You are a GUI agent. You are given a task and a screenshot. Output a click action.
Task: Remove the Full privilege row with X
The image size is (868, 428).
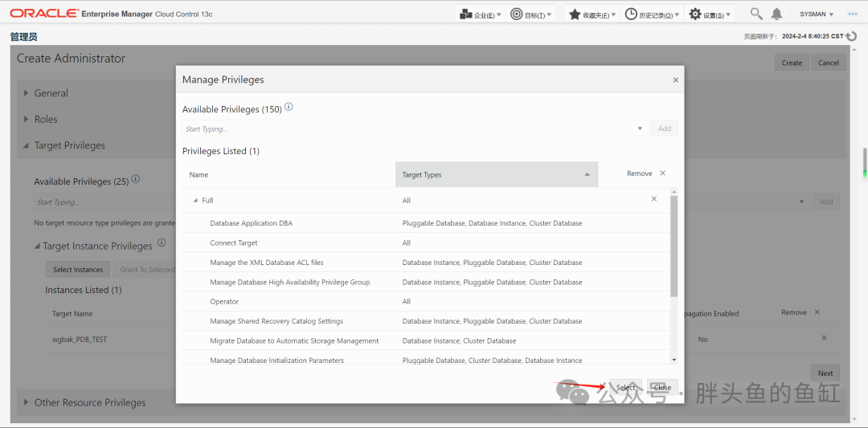653,198
